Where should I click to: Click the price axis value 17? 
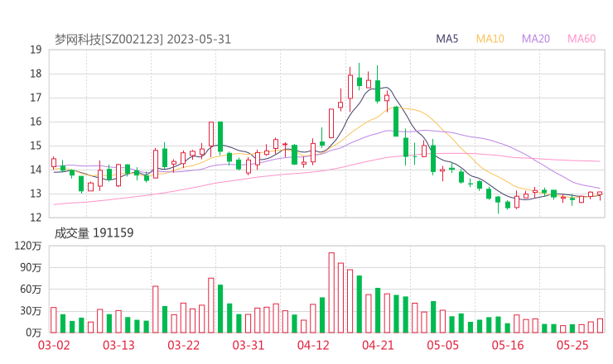[x=36, y=98]
